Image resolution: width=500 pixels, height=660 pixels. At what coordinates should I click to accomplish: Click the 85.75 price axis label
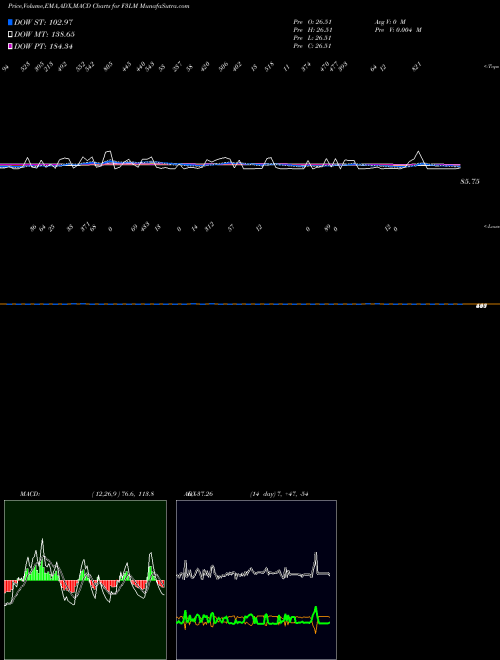tap(470, 182)
